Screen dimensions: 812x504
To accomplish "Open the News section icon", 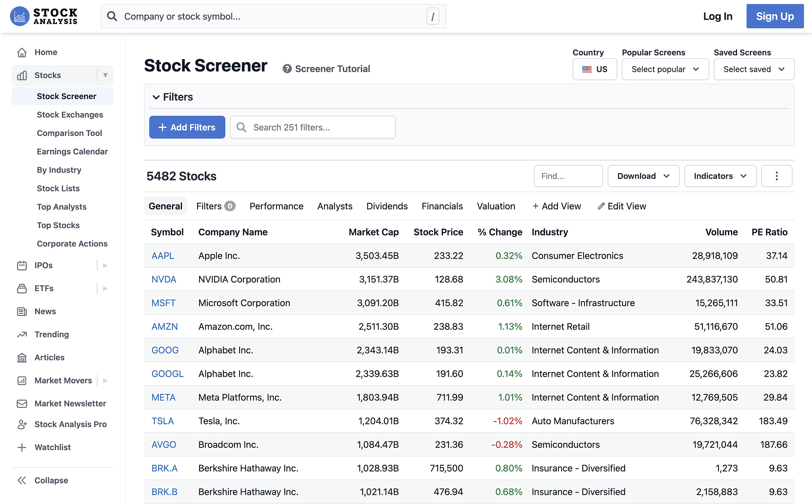I will click(x=23, y=311).
